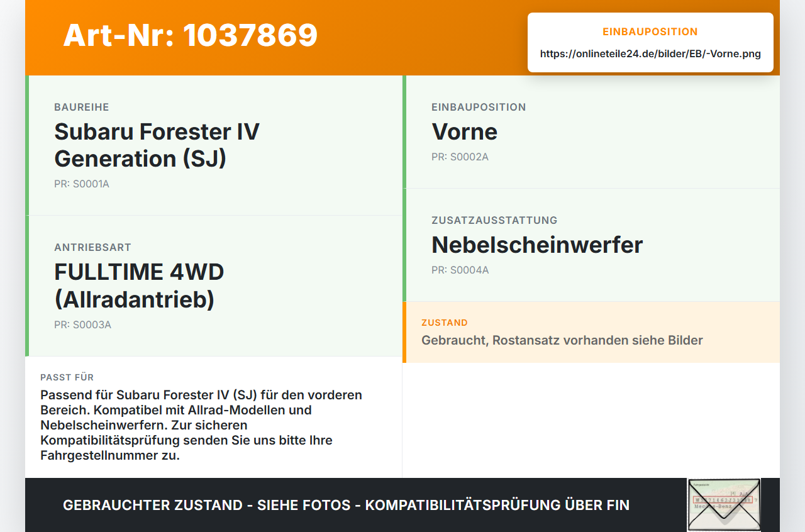
Task: Select the PR: S0003A code
Action: pos(82,325)
